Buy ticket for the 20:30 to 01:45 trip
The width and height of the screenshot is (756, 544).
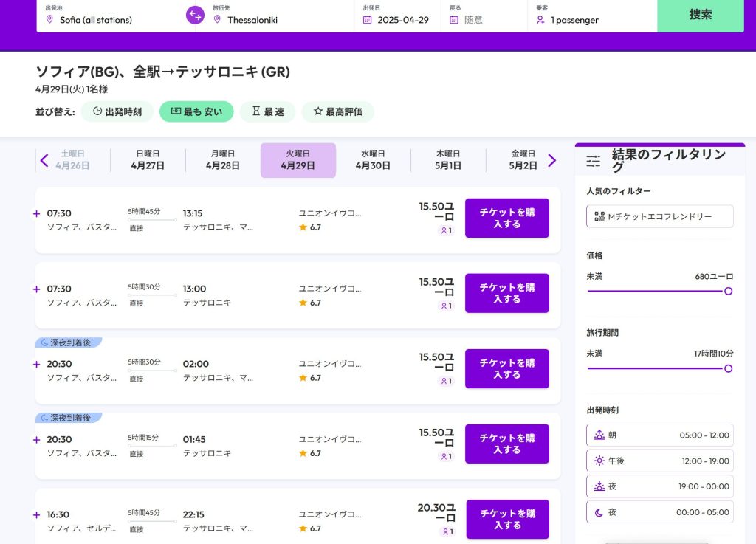click(506, 444)
